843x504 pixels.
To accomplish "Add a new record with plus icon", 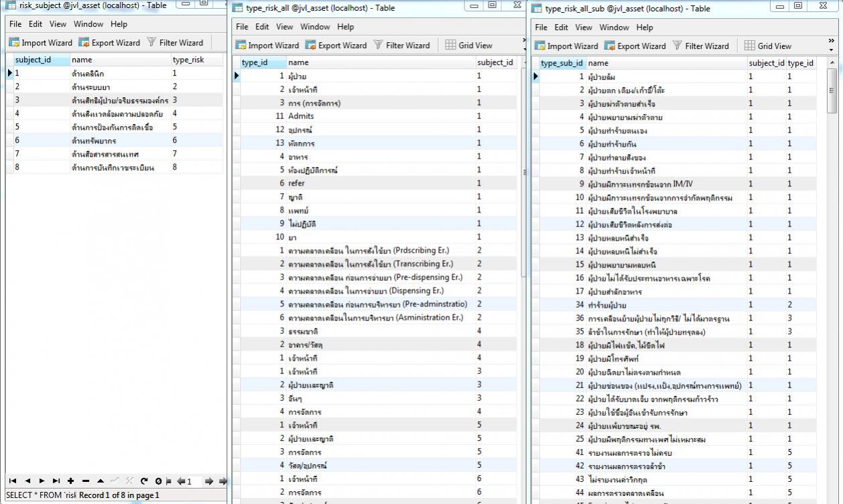I will (71, 481).
